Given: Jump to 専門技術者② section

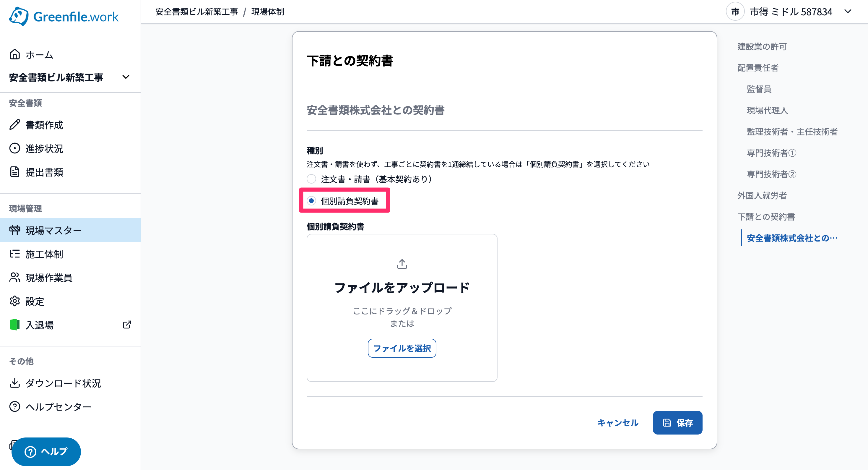Looking at the screenshot, I should tap(772, 174).
